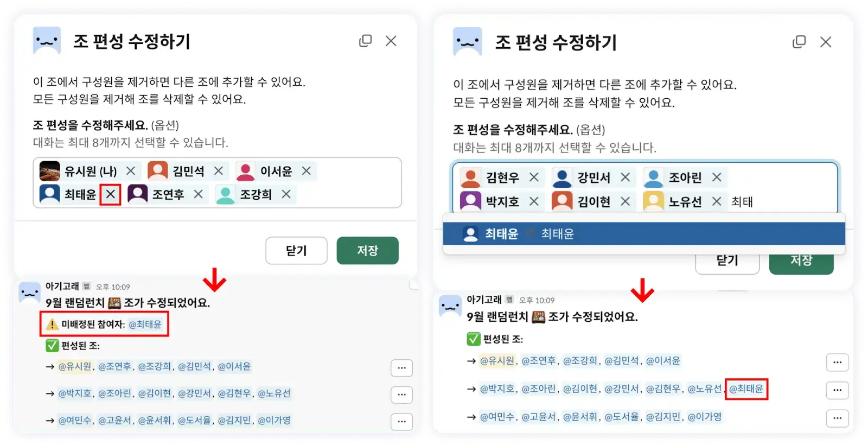Pop out the right dialog window

pos(799,42)
